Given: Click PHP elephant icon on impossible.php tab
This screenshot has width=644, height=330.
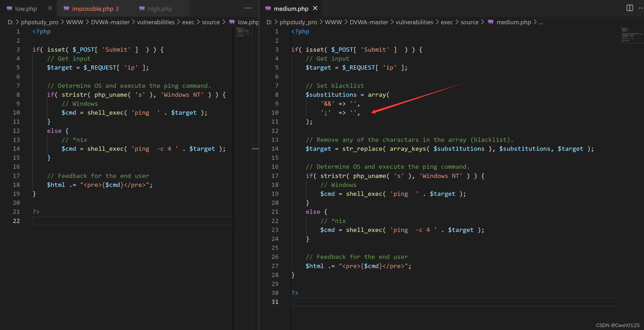Looking at the screenshot, I should tap(66, 8).
